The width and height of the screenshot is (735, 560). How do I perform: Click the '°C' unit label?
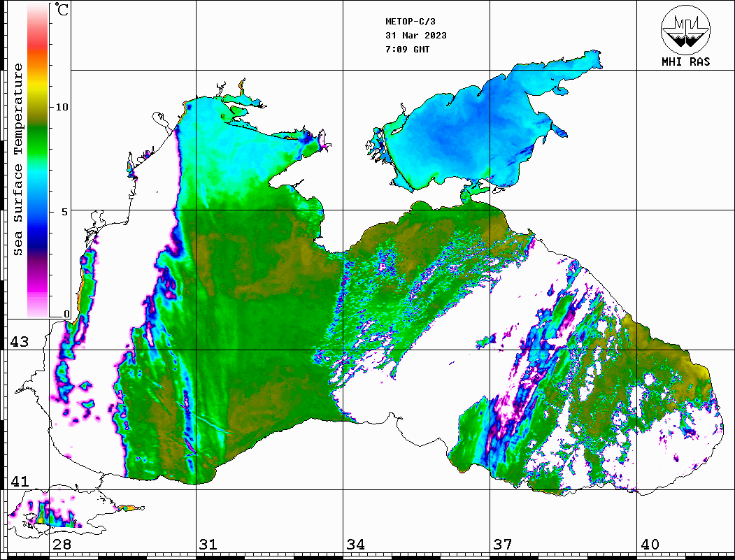tap(62, 9)
